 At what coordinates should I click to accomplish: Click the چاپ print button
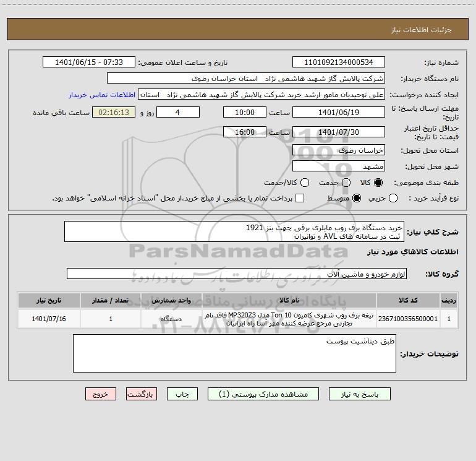point(182,394)
